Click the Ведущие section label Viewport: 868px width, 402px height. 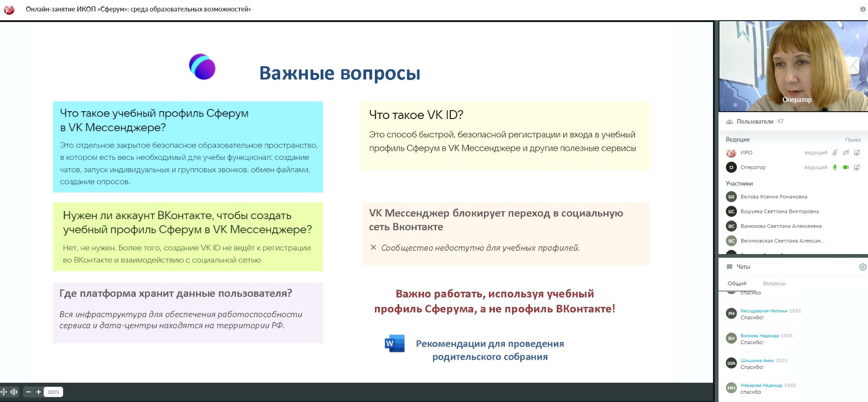coord(738,140)
